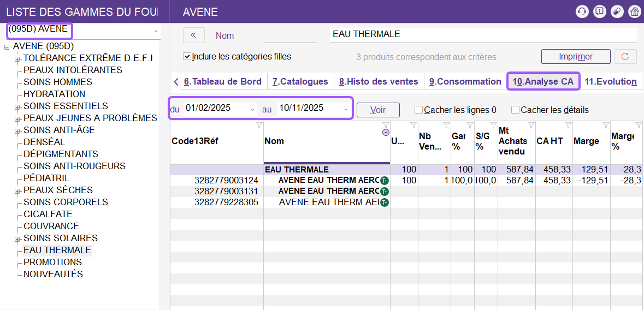This screenshot has height=310, width=644.
Task: Go to the home screen icon
Action: pyautogui.click(x=634, y=11)
